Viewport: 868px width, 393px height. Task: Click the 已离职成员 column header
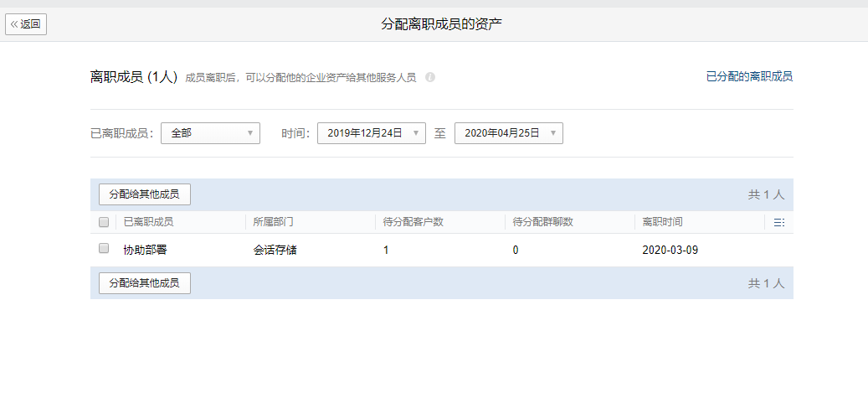(x=148, y=222)
